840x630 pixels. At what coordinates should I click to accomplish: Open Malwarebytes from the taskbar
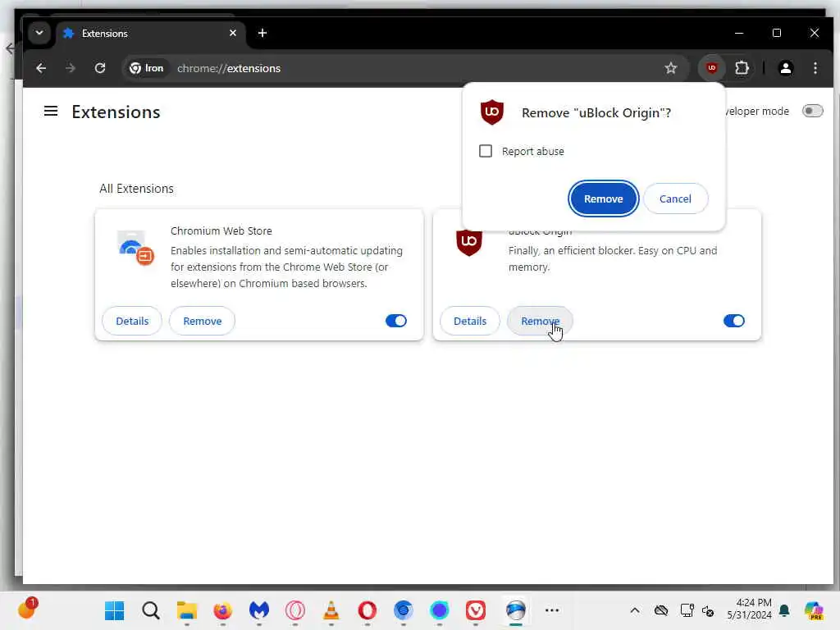point(258,610)
